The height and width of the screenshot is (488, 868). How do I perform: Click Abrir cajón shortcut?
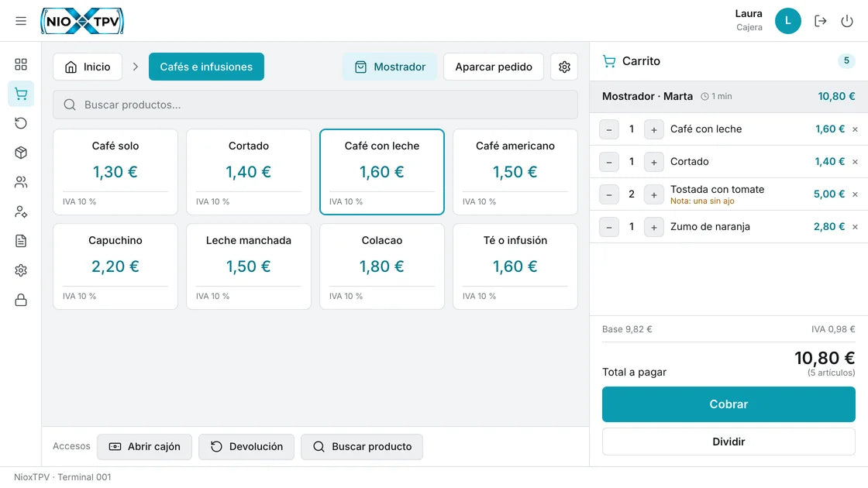[x=144, y=446]
